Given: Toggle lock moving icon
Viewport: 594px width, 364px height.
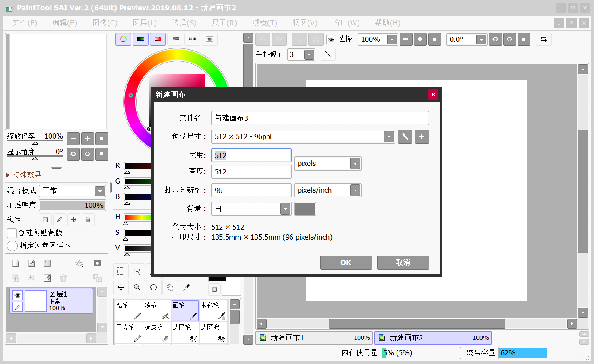Looking at the screenshot, I should (x=73, y=219).
